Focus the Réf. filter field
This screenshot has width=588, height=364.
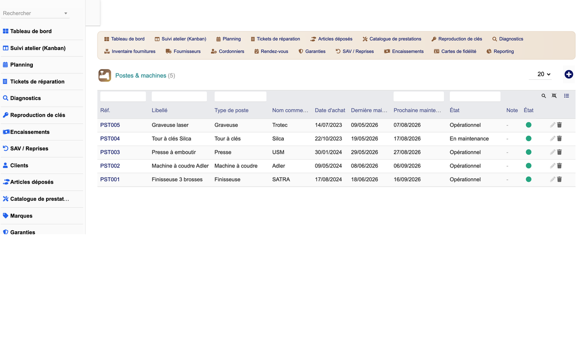click(123, 97)
